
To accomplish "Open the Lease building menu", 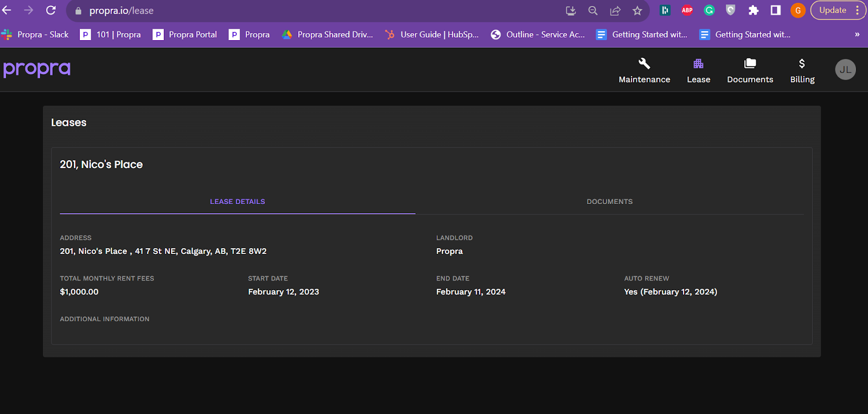I will tap(699, 71).
